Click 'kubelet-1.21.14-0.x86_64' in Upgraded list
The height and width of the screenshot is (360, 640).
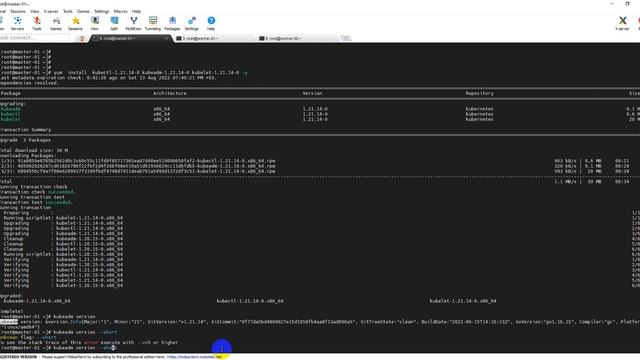(463, 301)
